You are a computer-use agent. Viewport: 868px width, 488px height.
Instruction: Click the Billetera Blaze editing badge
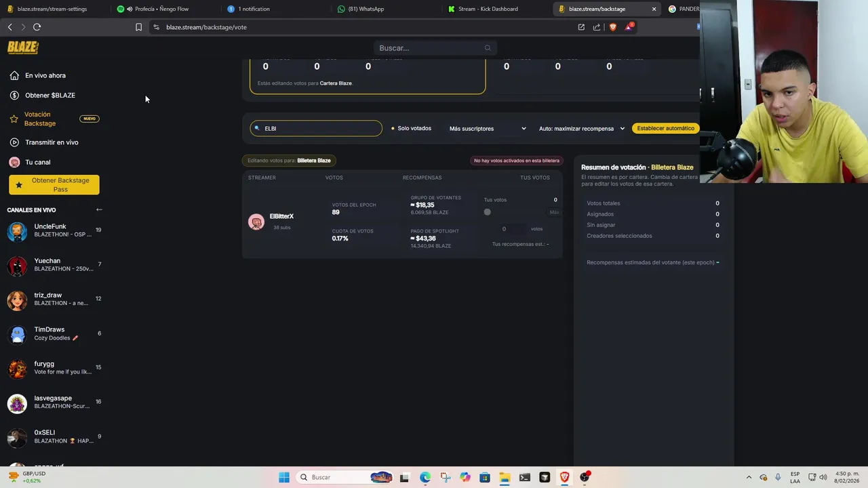290,161
